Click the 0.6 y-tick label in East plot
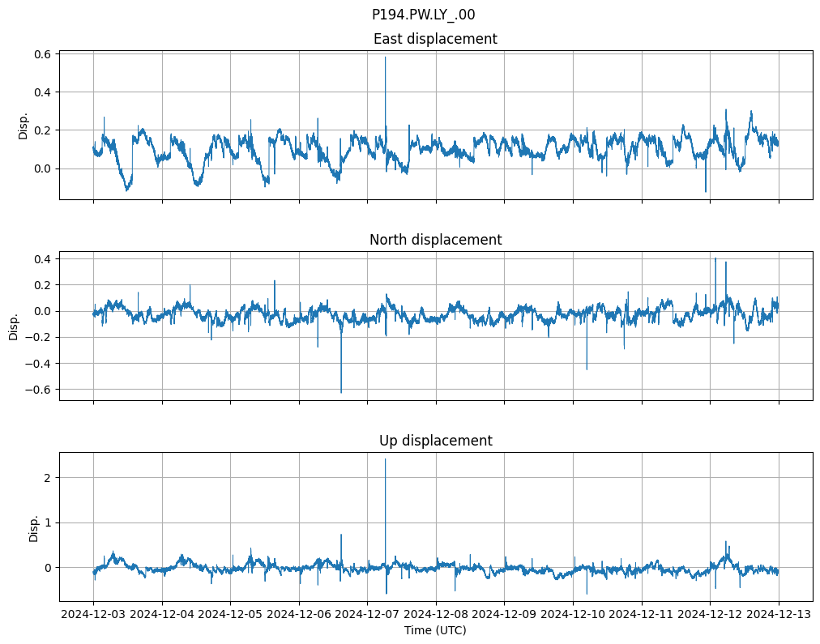820x644 pixels. [41, 54]
